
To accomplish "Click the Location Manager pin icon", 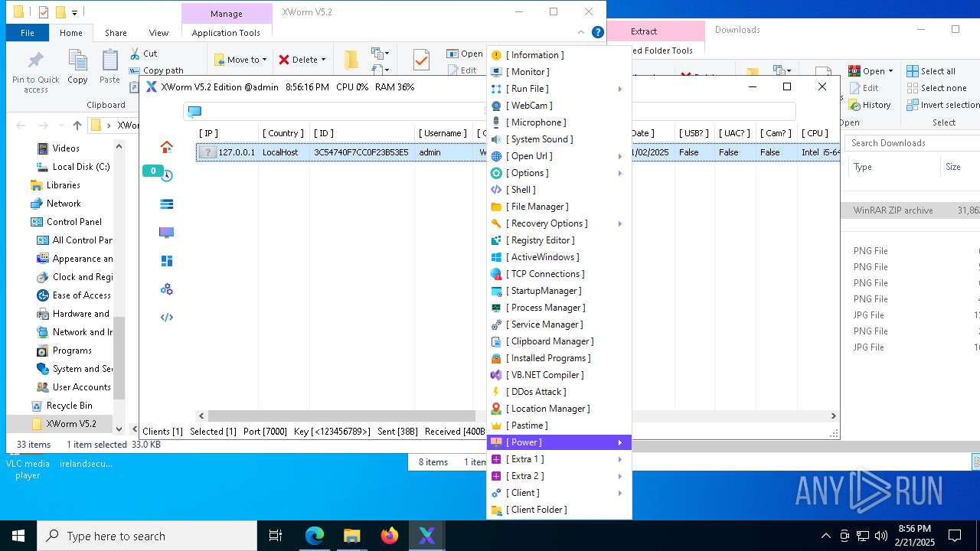I will tap(496, 409).
